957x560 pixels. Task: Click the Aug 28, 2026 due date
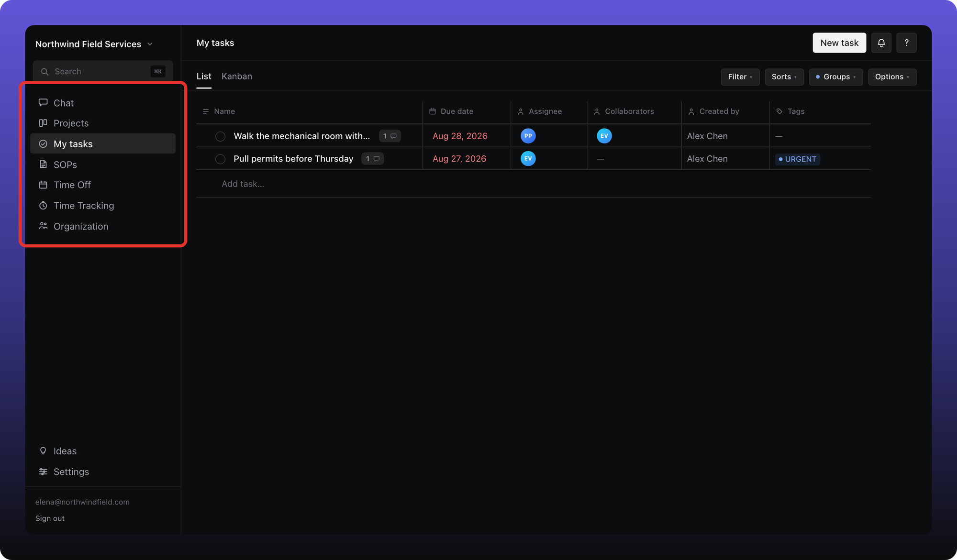[x=460, y=136]
